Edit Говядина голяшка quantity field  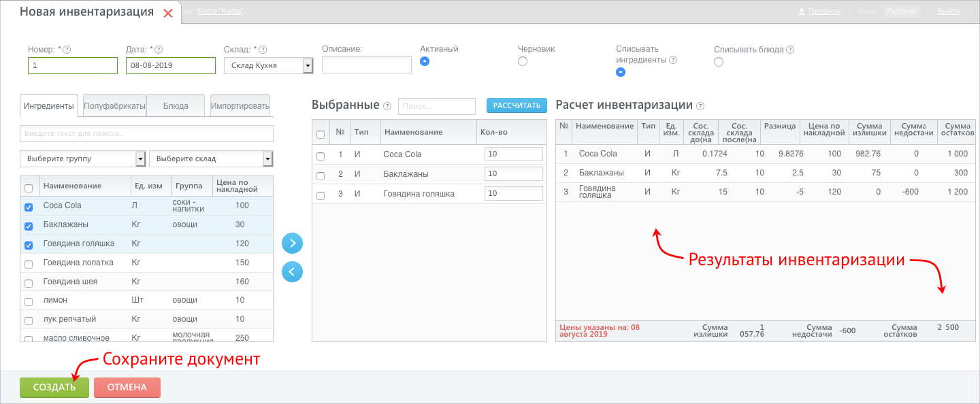point(514,194)
